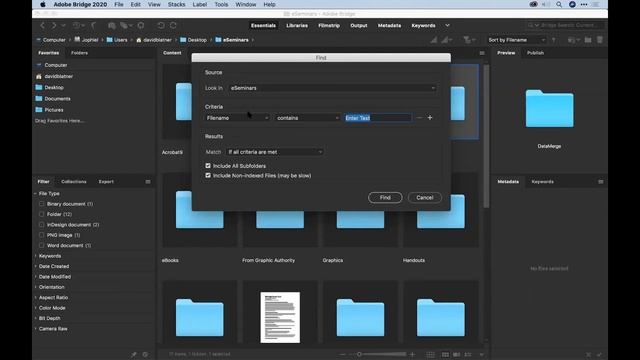Check Word document filter

pos(42,245)
